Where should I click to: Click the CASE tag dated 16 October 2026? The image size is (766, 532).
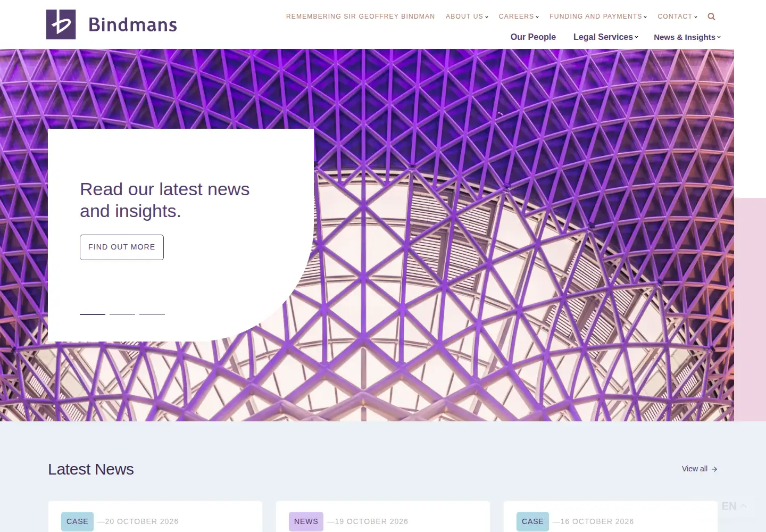[x=532, y=521]
